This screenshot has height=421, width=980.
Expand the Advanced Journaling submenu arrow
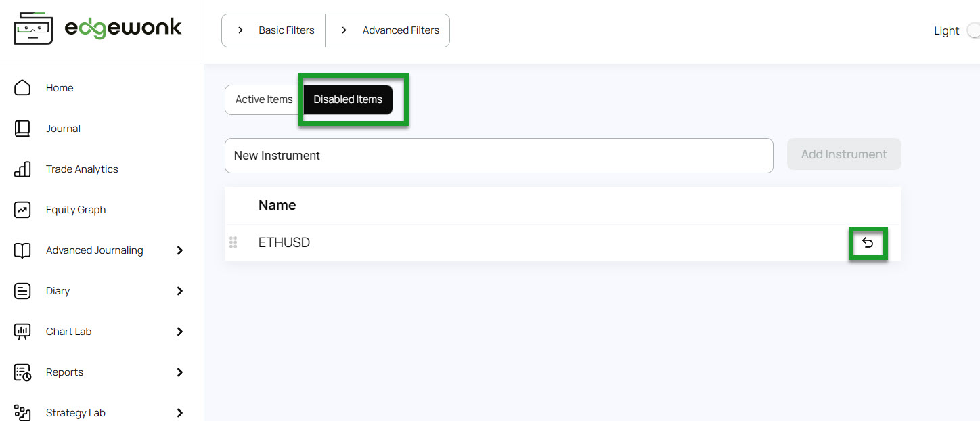tap(180, 250)
